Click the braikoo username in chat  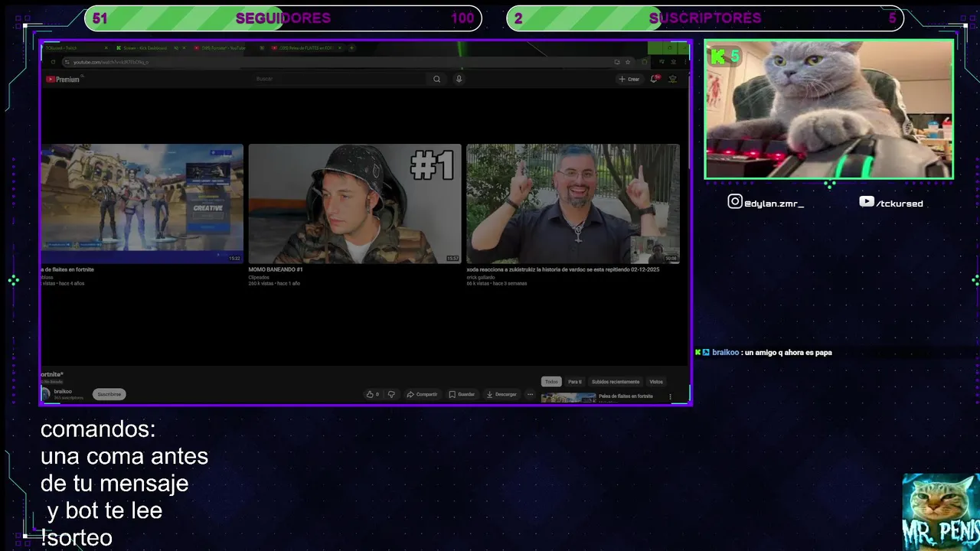tap(726, 353)
